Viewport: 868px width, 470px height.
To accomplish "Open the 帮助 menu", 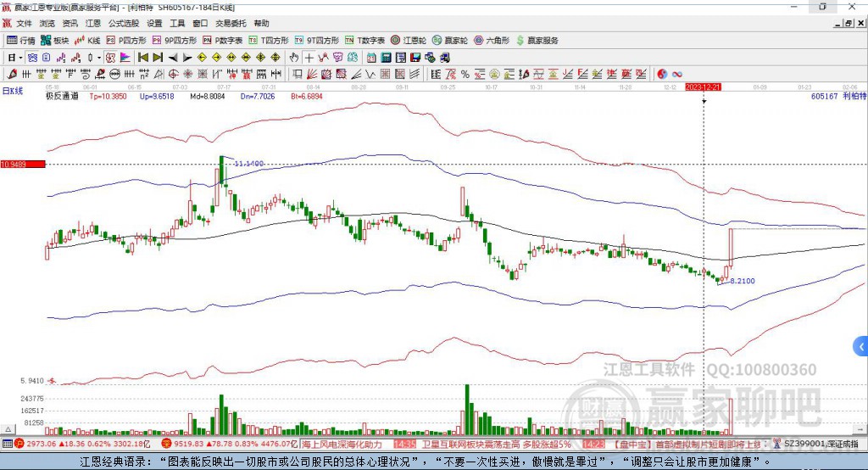I will (261, 23).
